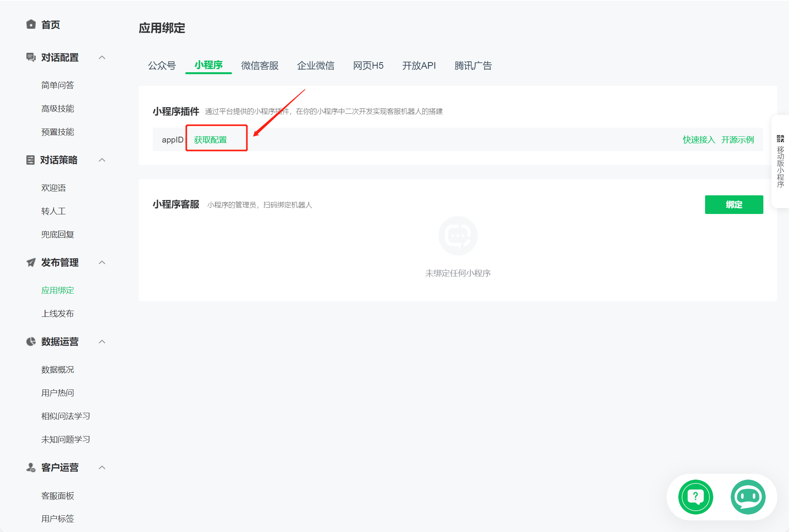Select the 对话配置 chat bubble icon
Viewport: 789px width, 532px height.
point(30,57)
